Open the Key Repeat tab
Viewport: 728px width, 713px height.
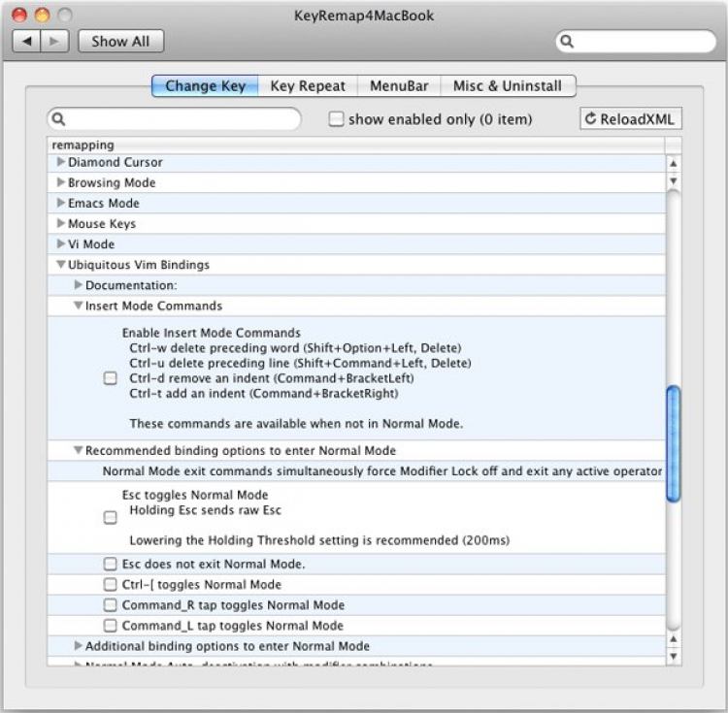pos(308,85)
